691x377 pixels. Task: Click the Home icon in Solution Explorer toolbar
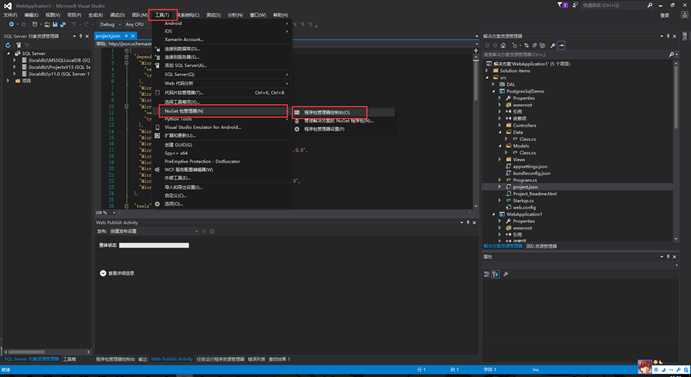[503, 45]
